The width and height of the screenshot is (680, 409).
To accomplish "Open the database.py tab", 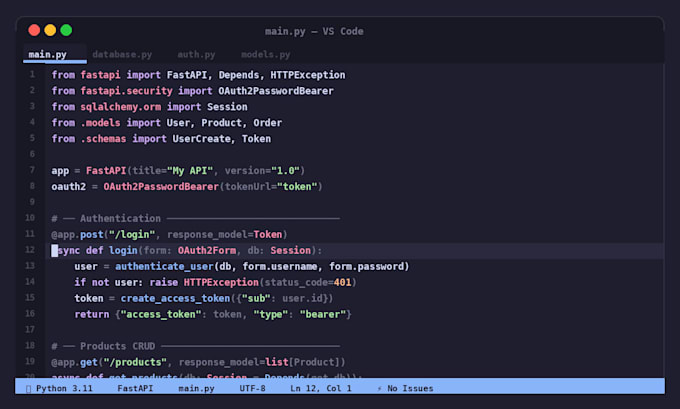I will click(x=122, y=54).
